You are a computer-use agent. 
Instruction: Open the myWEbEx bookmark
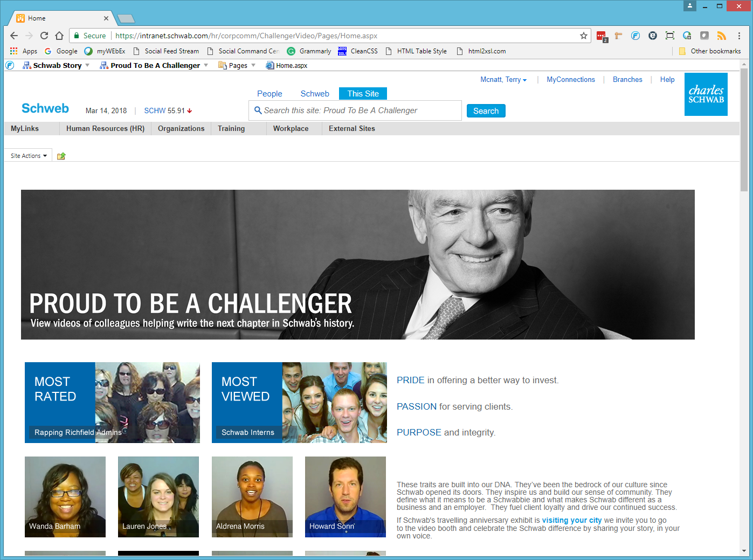(105, 51)
